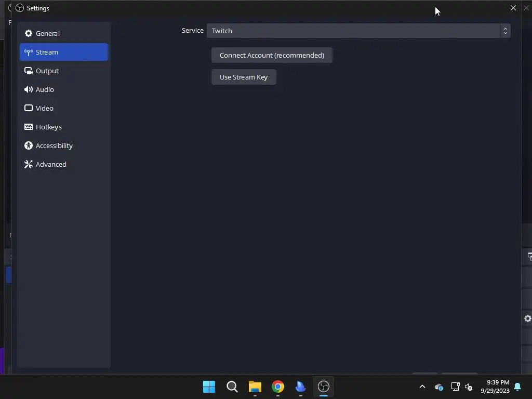Click the OneDrive cloud tray icon
This screenshot has height=399, width=532.
point(438,387)
